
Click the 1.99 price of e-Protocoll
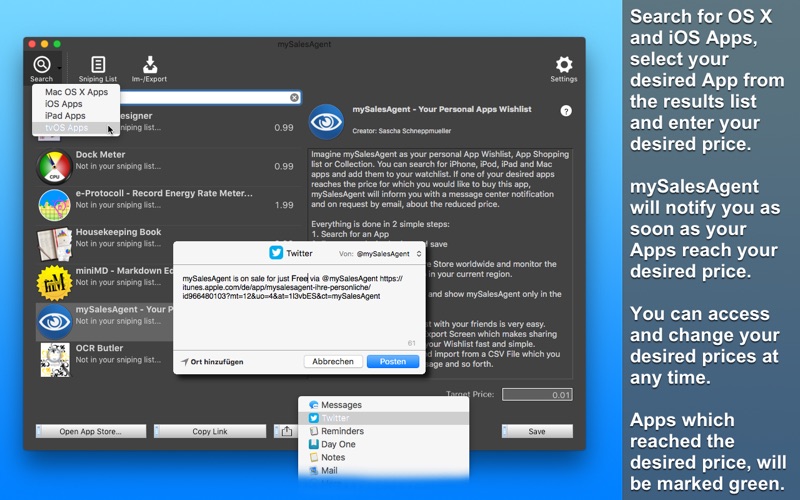pos(284,205)
